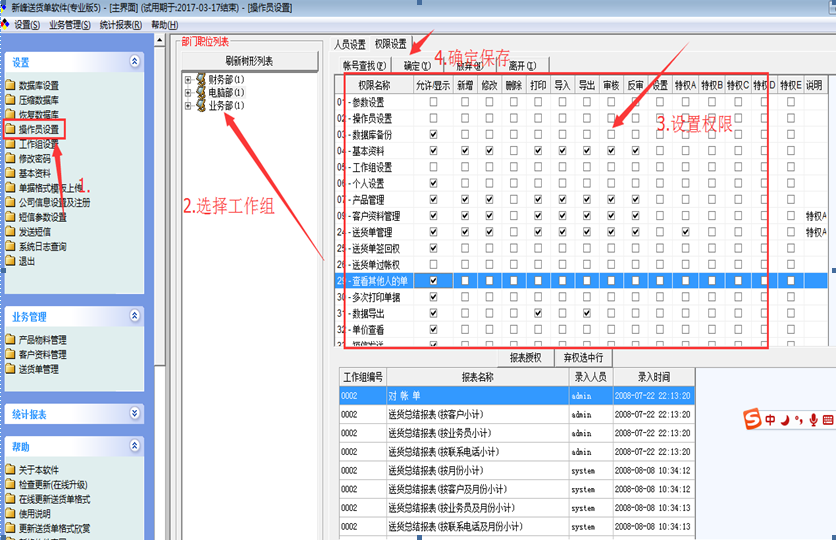Open 操作员设置 in settings sidebar
This screenshot has width=836, height=540.
coord(38,130)
